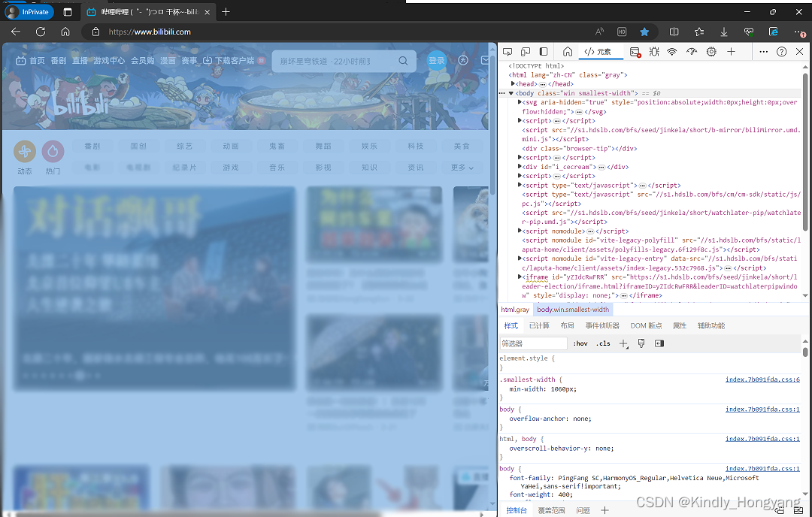Open the Sources bug icon tool
The width and height of the screenshot is (812, 517).
tap(654, 52)
